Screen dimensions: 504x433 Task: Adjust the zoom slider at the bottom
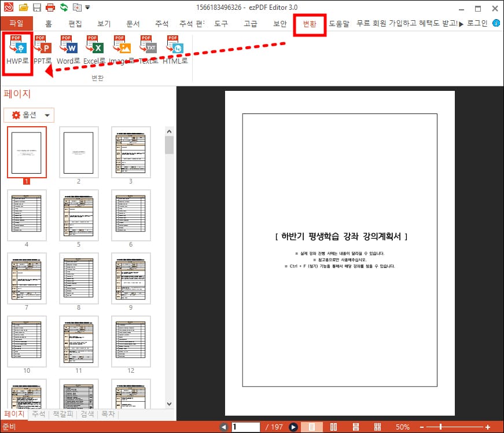coord(441,427)
